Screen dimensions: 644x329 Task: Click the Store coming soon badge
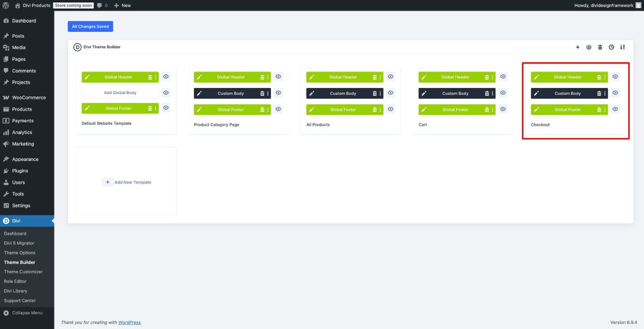[73, 5]
